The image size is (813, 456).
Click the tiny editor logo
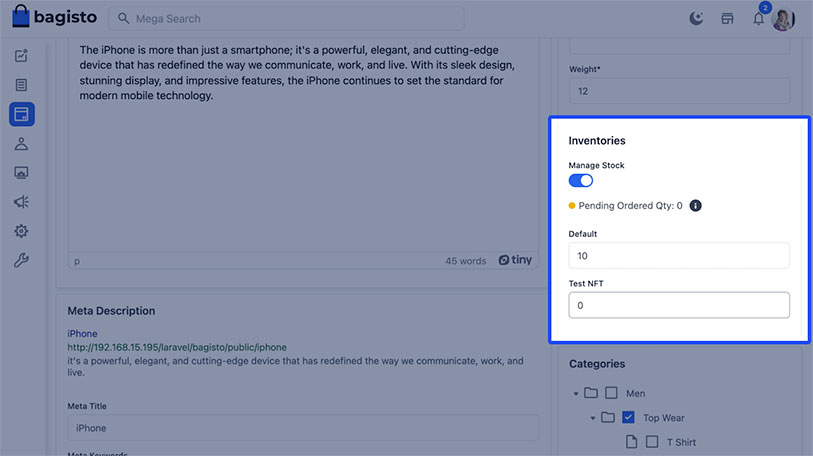click(x=515, y=260)
